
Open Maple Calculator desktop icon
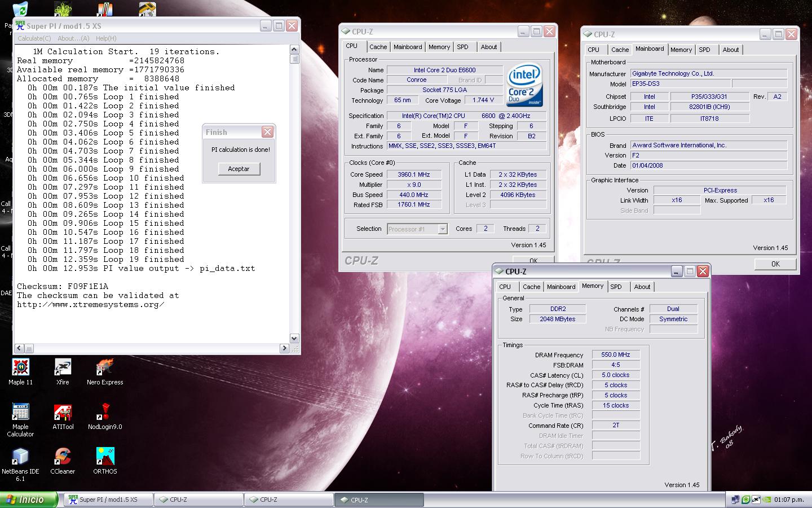[x=20, y=420]
